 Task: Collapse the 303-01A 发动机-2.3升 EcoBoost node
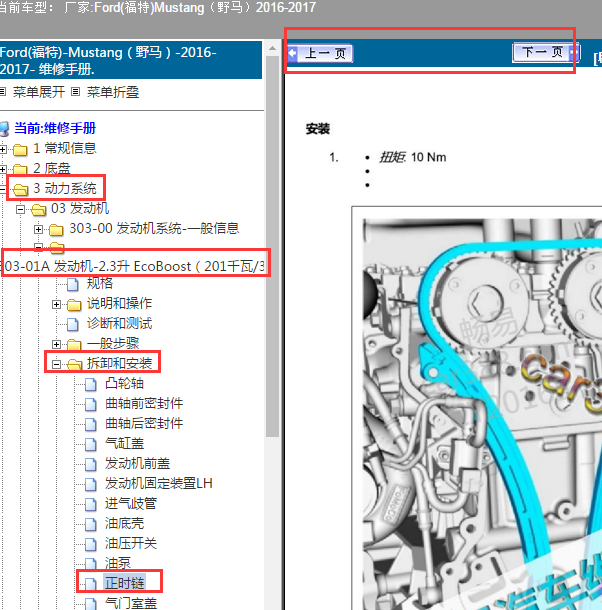pyautogui.click(x=38, y=246)
